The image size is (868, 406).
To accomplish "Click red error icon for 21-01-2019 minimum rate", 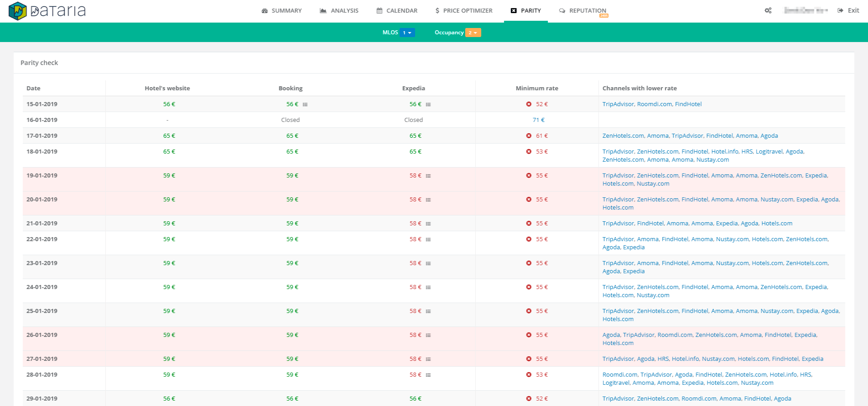I will coord(528,223).
